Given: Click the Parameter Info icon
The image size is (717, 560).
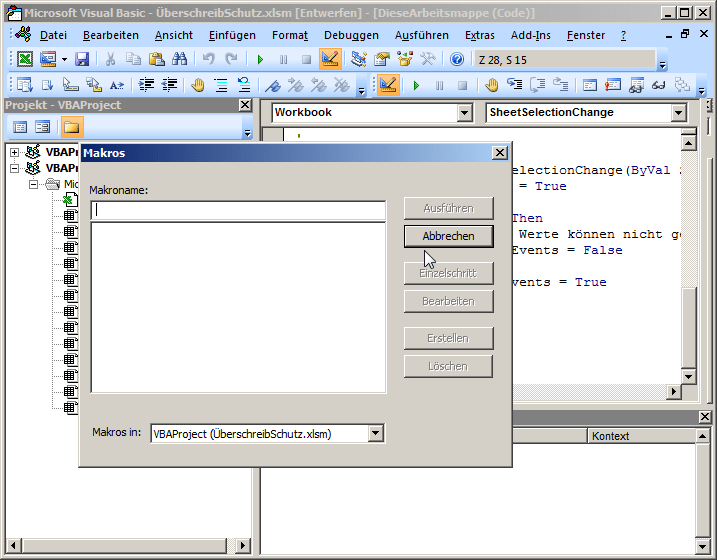Looking at the screenshot, I should click(x=94, y=85).
